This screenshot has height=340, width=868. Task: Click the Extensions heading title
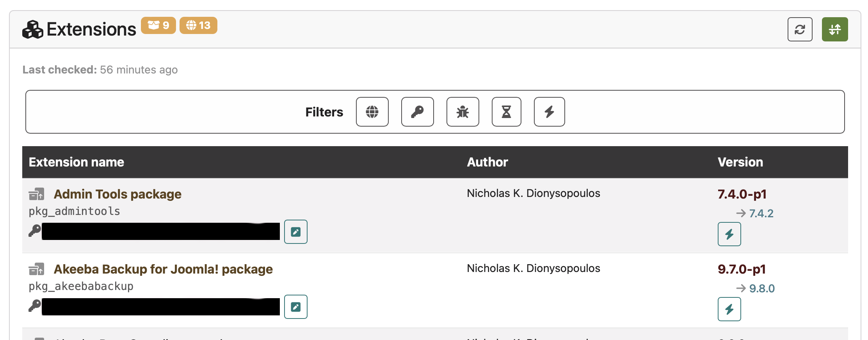pos(91,29)
